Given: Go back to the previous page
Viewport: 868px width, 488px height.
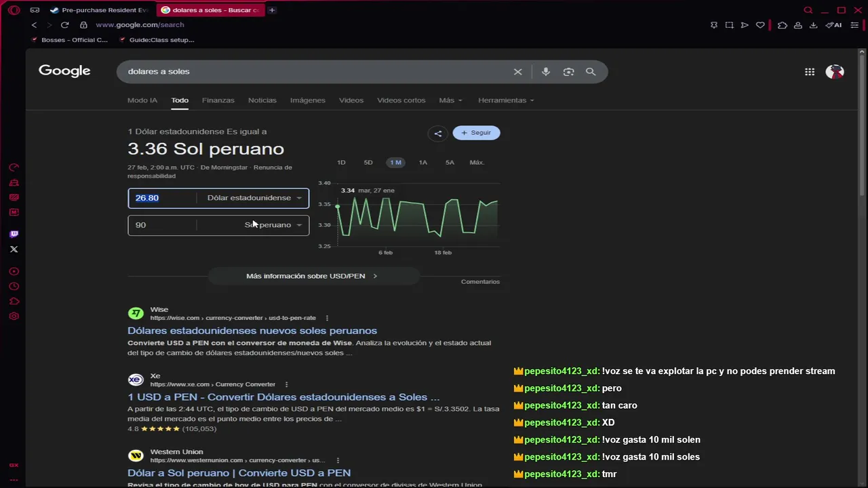Looking at the screenshot, I should pyautogui.click(x=34, y=25).
